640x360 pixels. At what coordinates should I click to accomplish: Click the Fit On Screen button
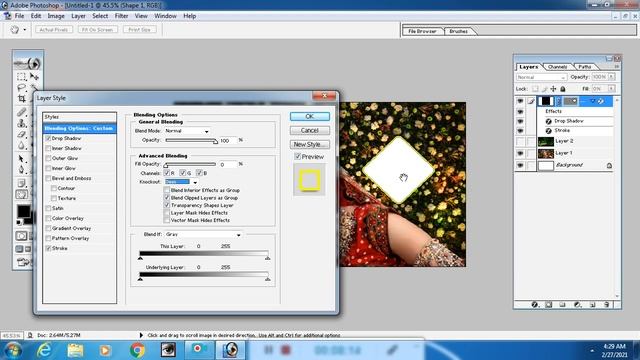point(98,29)
